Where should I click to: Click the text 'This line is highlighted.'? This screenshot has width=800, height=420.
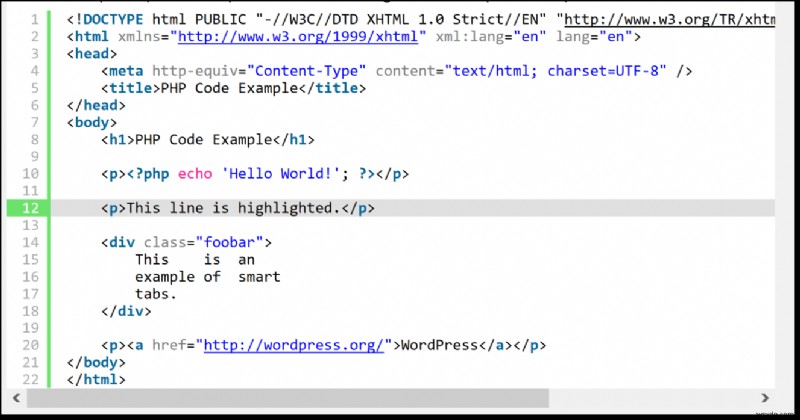tap(233, 208)
